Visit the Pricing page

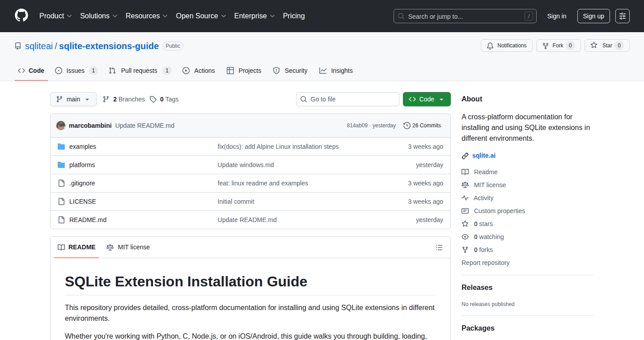tap(294, 16)
